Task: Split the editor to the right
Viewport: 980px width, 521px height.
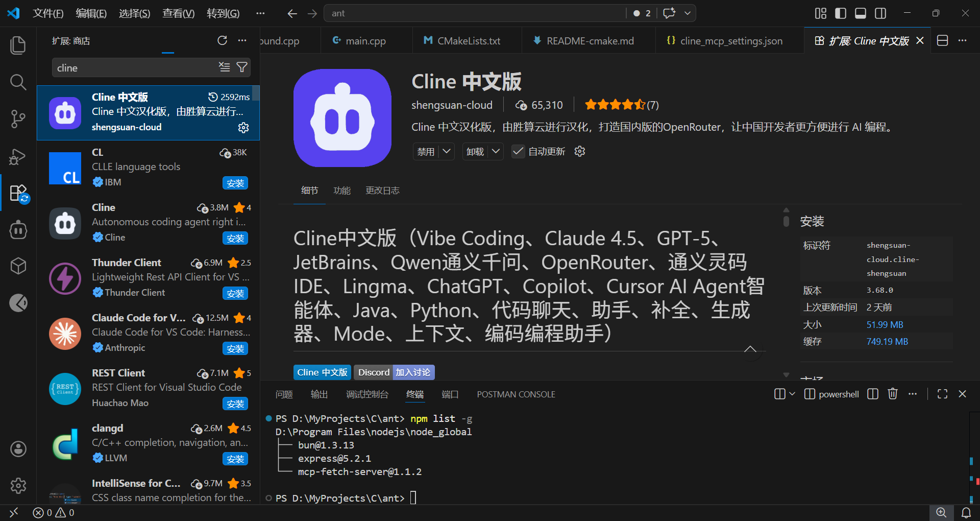Action: (943, 40)
